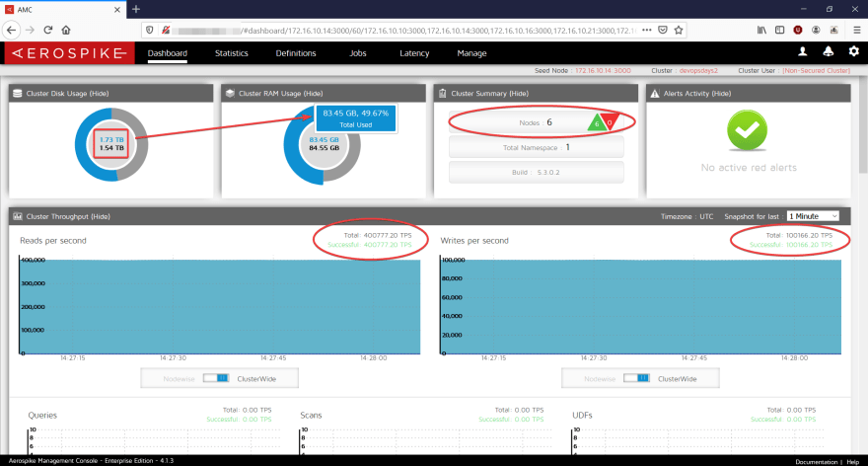This screenshot has width=868, height=466.
Task: Click the Nodes count row
Action: click(x=536, y=122)
